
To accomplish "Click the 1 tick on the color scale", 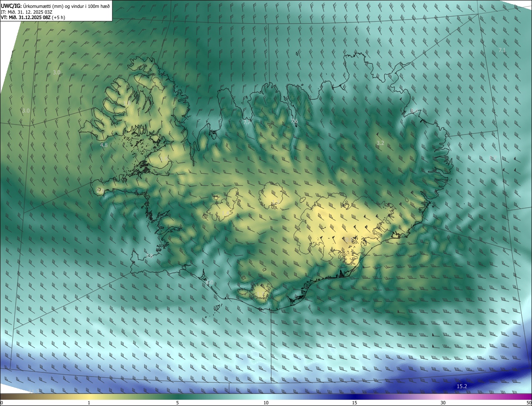I will pos(89,403).
